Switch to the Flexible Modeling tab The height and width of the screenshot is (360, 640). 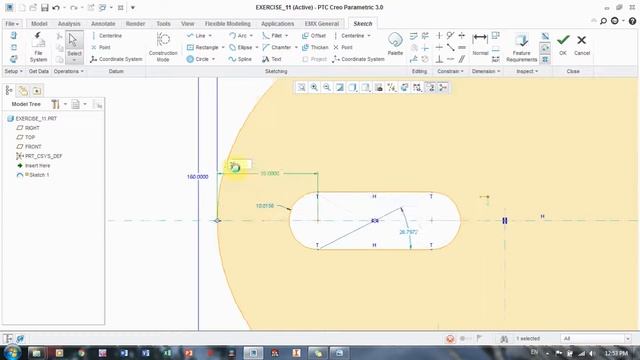pos(228,24)
